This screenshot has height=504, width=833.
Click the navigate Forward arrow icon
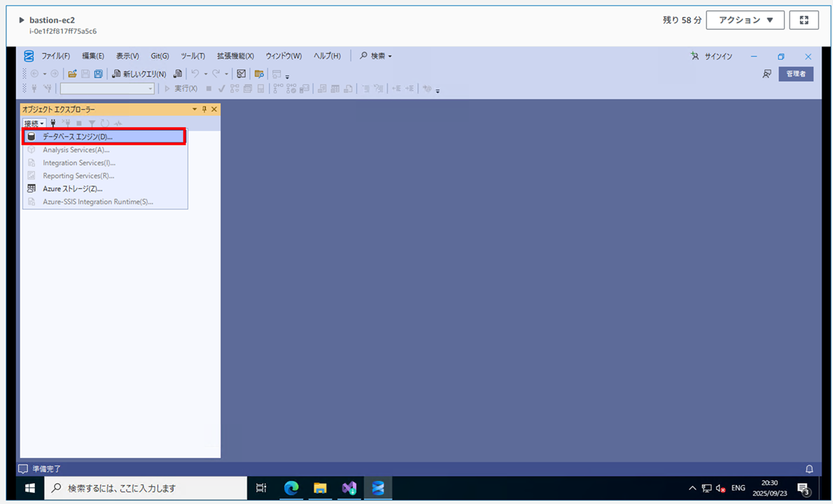(x=54, y=73)
